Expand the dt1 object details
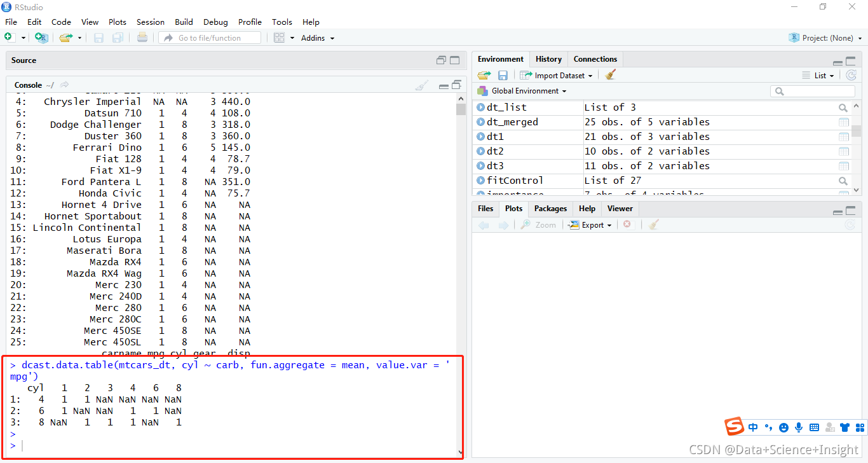868x463 pixels. 481,136
